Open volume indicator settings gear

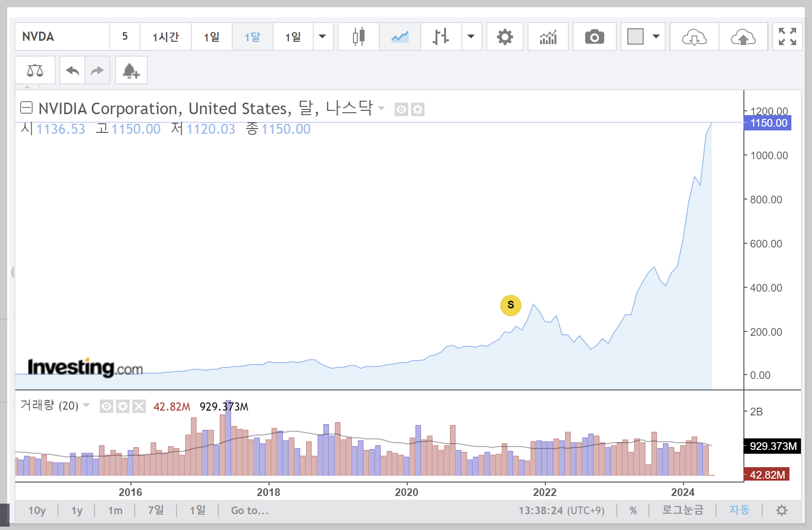pyautogui.click(x=123, y=407)
